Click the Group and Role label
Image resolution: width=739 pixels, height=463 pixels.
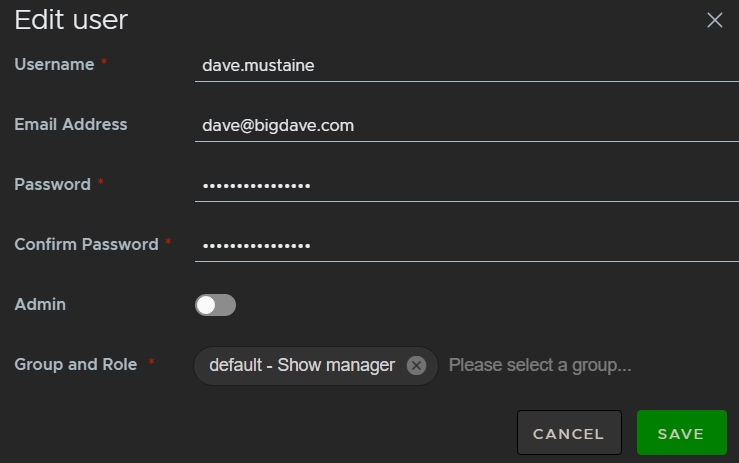(x=76, y=364)
